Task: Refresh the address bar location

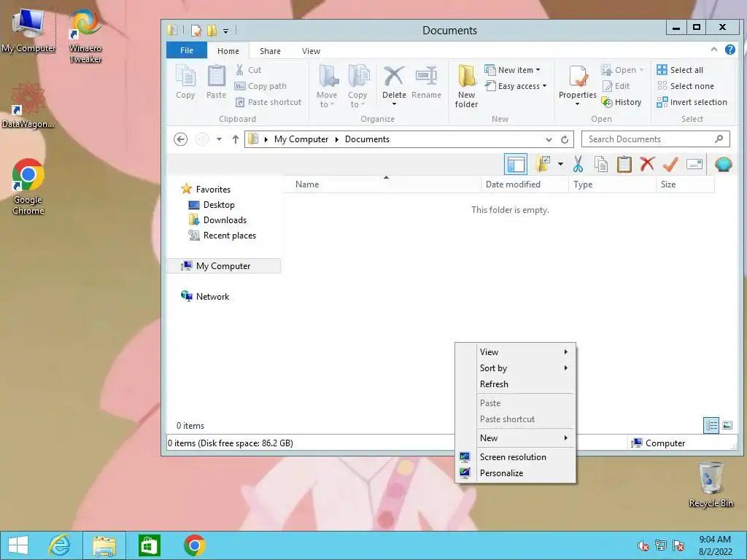Action: pos(565,139)
